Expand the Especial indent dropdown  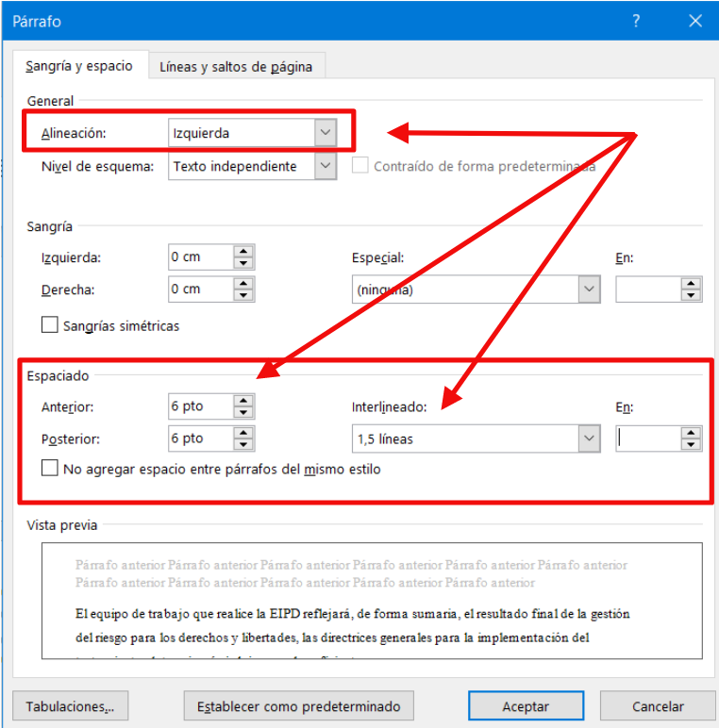(590, 290)
